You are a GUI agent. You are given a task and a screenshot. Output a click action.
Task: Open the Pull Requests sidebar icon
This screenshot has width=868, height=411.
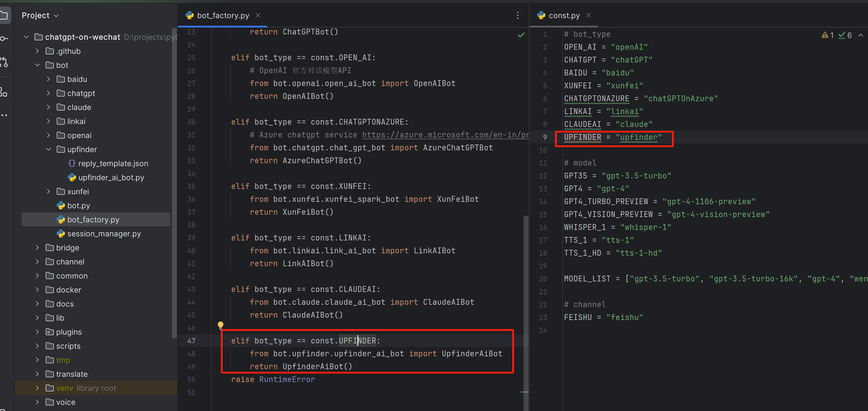4,62
